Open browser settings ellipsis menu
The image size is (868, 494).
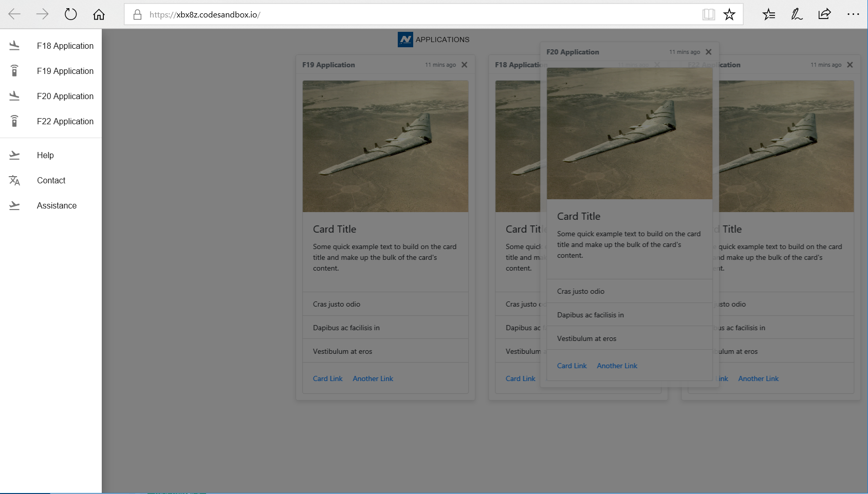click(853, 14)
